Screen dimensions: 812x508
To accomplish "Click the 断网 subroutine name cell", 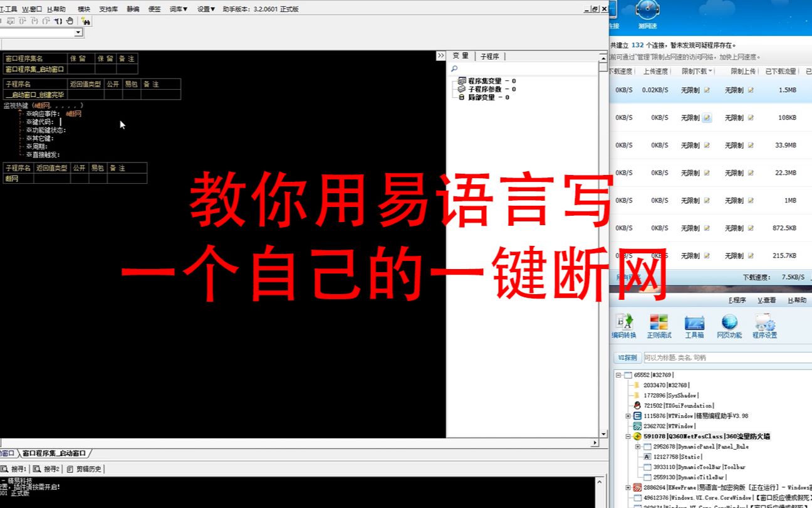I will point(18,179).
